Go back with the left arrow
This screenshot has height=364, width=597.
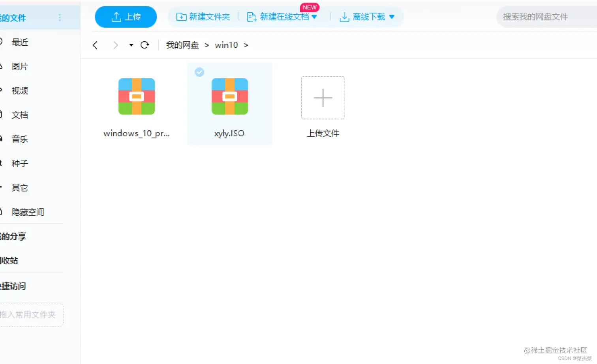(x=95, y=45)
